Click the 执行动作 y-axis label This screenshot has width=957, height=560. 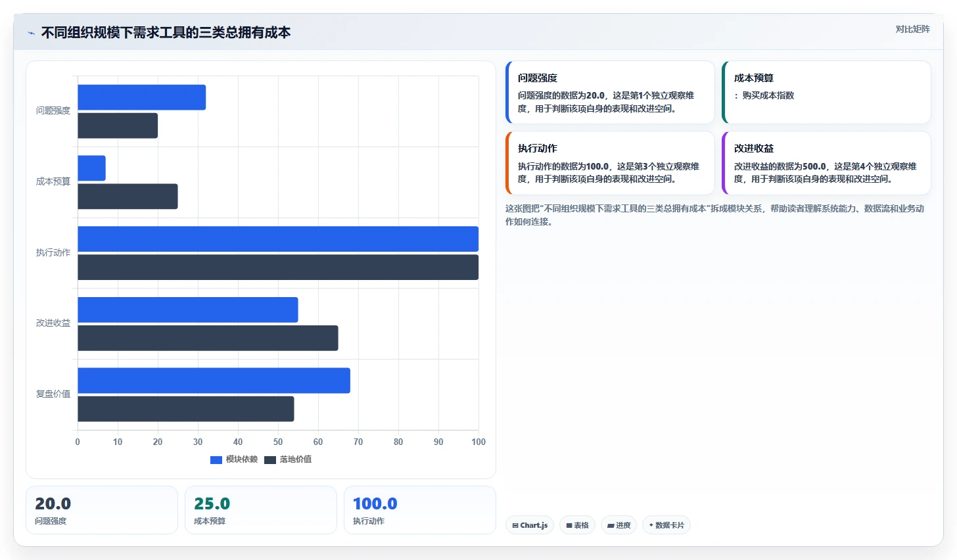pos(53,252)
